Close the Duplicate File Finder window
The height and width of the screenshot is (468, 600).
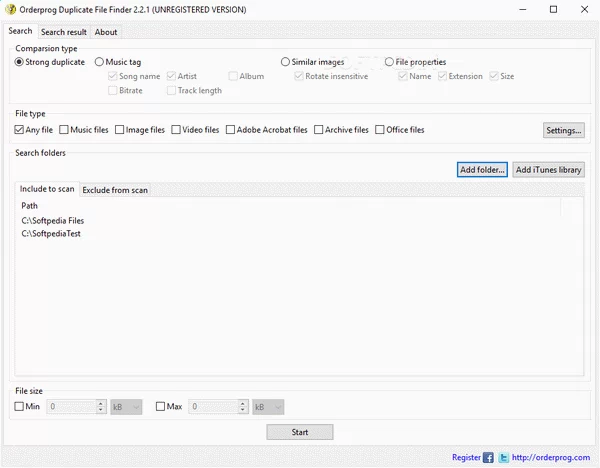[x=584, y=10]
